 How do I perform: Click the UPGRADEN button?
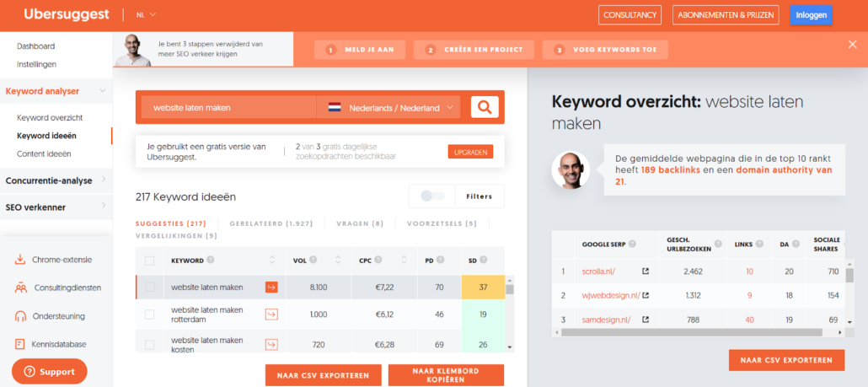coord(470,152)
